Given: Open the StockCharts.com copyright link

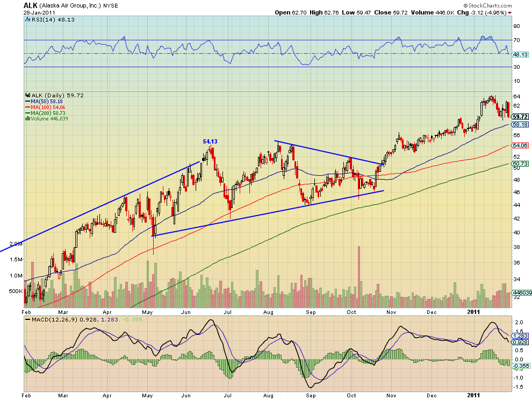Looking at the screenshot, I should [487, 5].
